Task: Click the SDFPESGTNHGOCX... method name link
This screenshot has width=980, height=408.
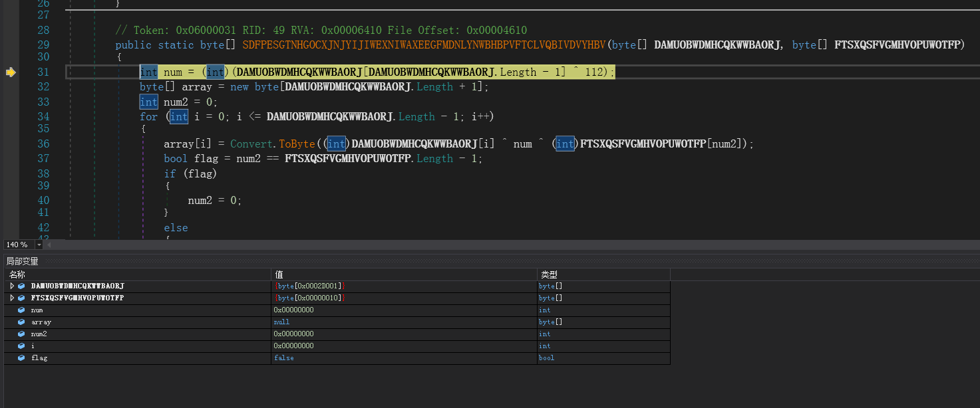Action: (424, 45)
